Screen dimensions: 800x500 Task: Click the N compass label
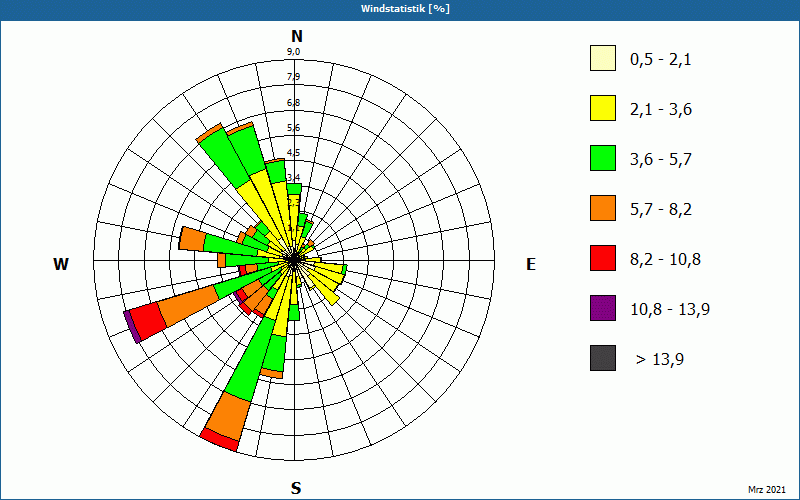coord(297,36)
